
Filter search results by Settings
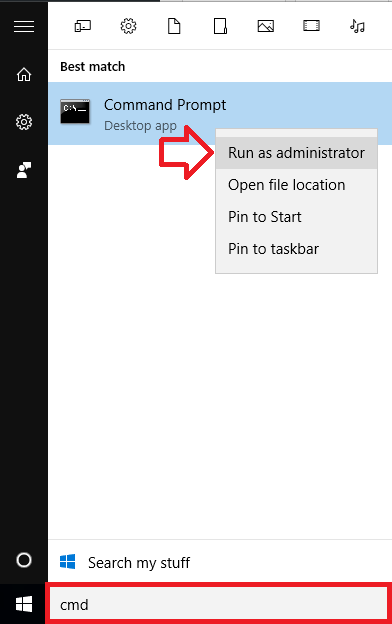[128, 26]
